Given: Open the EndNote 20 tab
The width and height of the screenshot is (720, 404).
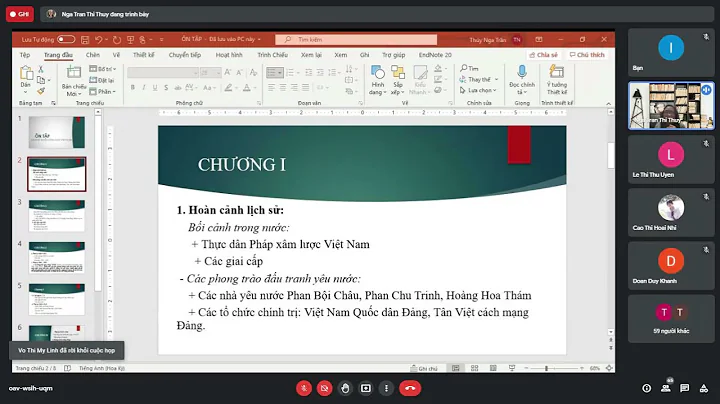Looking at the screenshot, I should (x=435, y=55).
